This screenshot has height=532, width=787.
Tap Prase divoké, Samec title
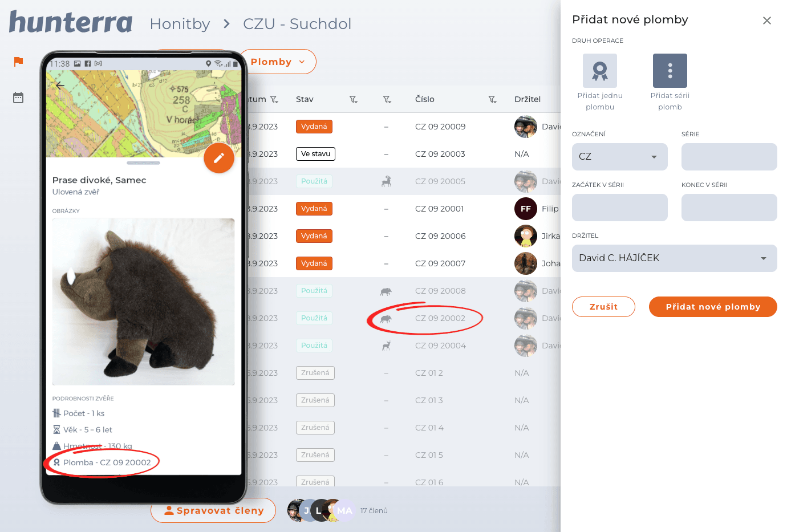(99, 180)
